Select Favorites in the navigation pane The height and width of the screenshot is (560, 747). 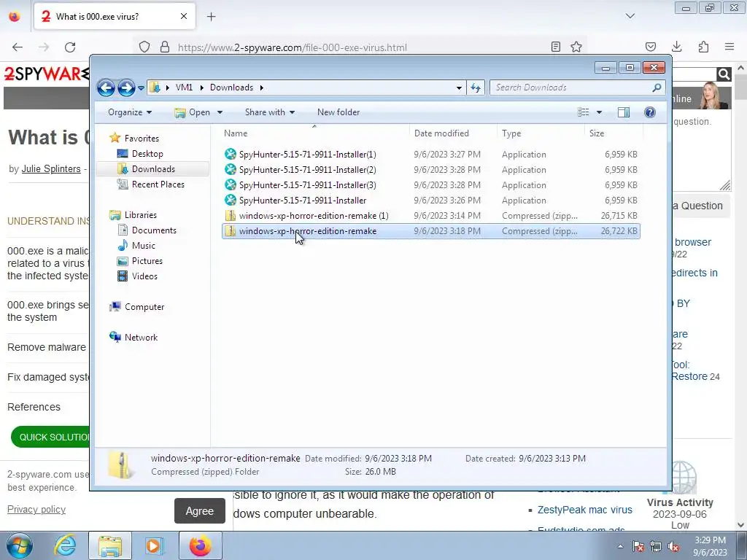point(142,138)
